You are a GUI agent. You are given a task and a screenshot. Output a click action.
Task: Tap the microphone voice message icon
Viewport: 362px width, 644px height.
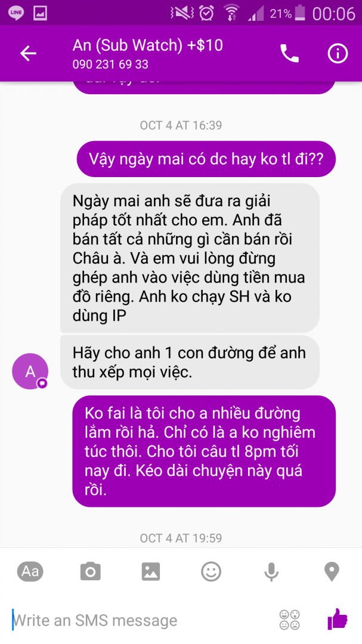pos(271,572)
